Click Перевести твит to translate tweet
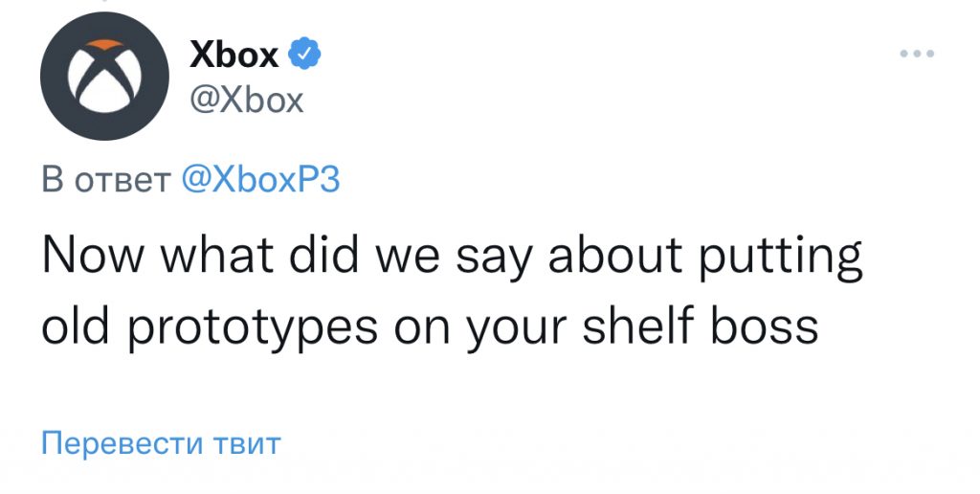 click(161, 443)
